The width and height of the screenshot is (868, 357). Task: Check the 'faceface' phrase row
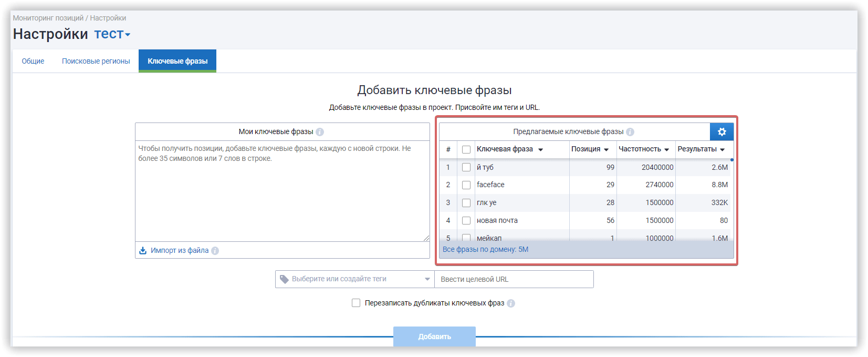pyautogui.click(x=466, y=185)
